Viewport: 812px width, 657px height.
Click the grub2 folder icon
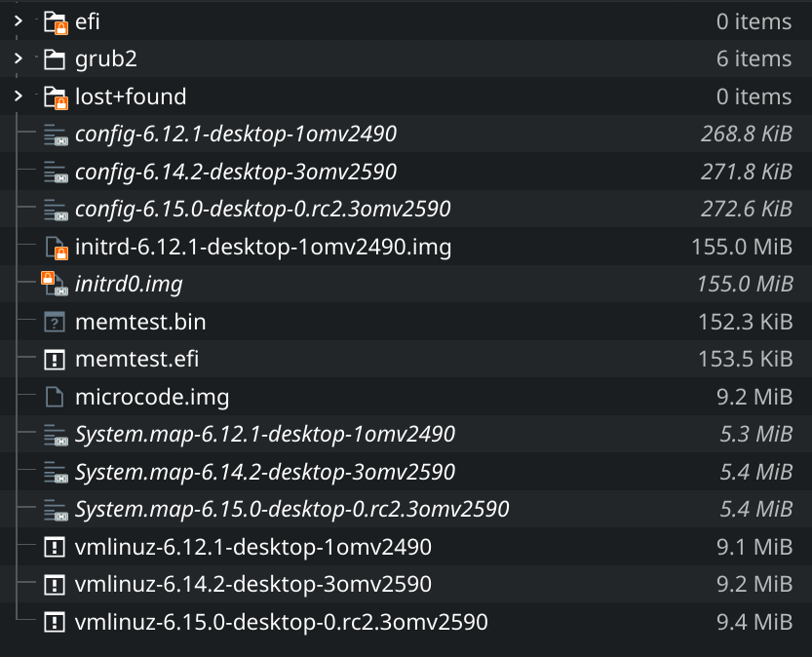[55, 59]
